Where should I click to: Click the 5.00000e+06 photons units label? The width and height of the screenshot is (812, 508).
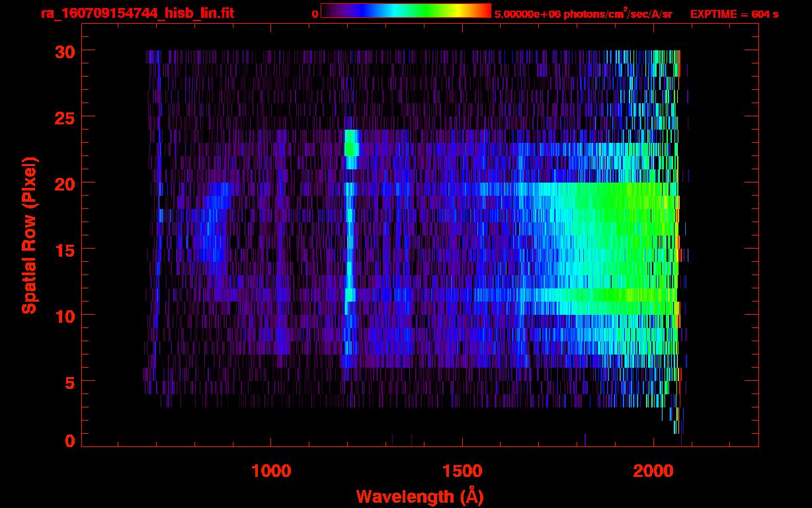pos(583,14)
